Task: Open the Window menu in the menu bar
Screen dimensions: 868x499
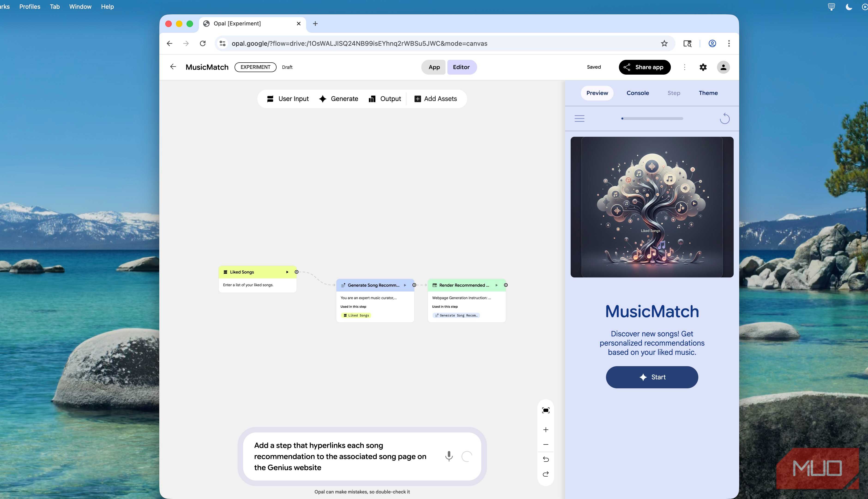Action: [80, 7]
